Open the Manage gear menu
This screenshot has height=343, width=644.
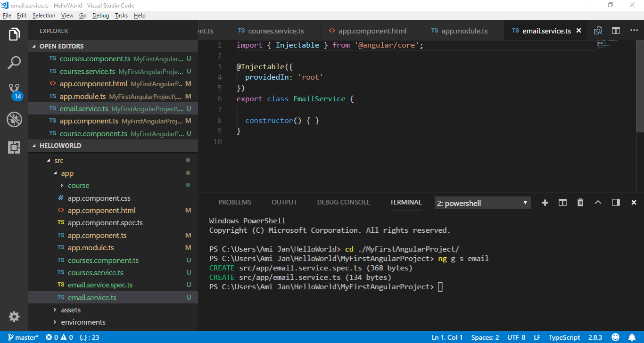[14, 317]
